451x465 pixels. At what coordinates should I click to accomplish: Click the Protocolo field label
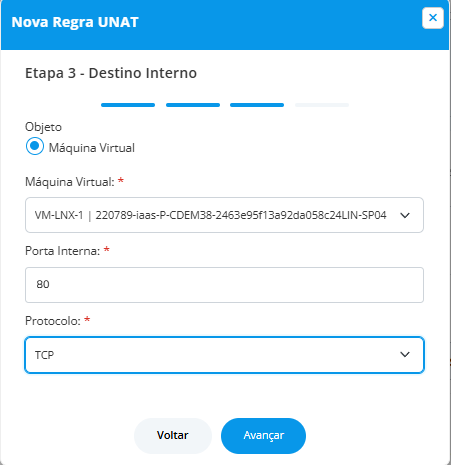(53, 321)
